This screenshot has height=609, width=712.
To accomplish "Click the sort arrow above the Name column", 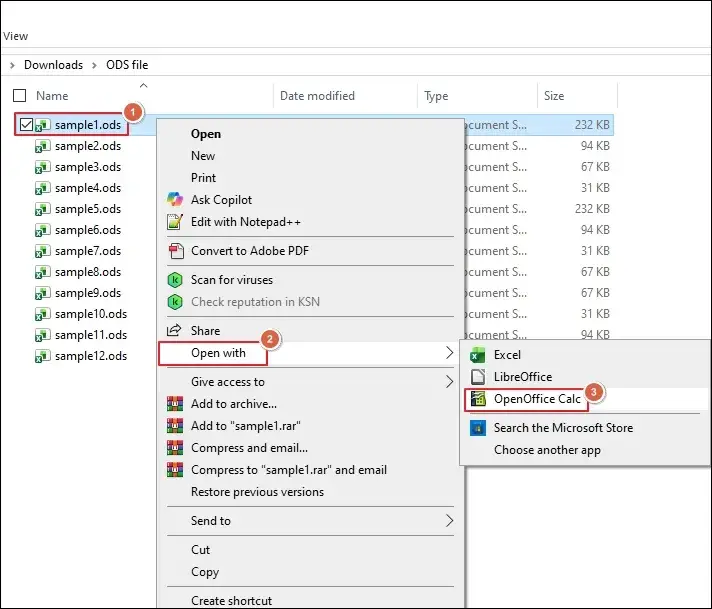I will pyautogui.click(x=143, y=85).
